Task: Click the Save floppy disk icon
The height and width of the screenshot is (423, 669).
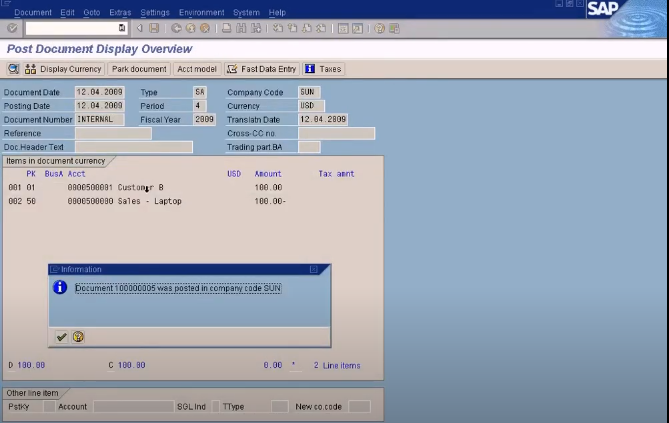Action: click(x=154, y=28)
